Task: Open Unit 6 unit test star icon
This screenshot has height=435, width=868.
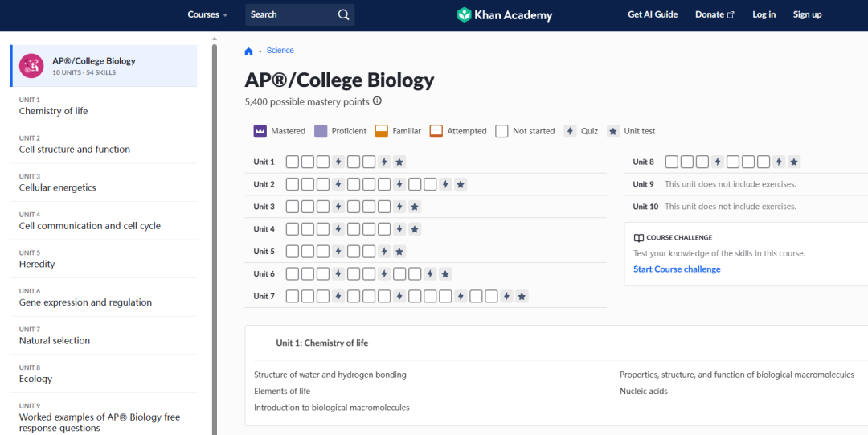Action: coord(445,273)
